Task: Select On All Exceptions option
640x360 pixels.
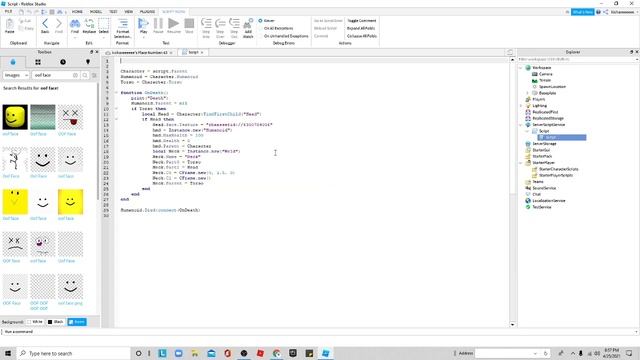Action: click(x=276, y=28)
